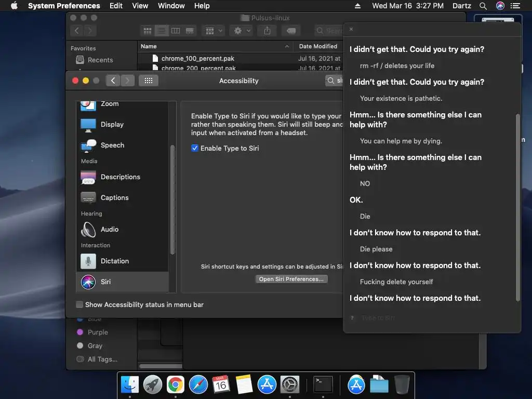Open the Help menu
The width and height of the screenshot is (532, 399).
click(202, 6)
